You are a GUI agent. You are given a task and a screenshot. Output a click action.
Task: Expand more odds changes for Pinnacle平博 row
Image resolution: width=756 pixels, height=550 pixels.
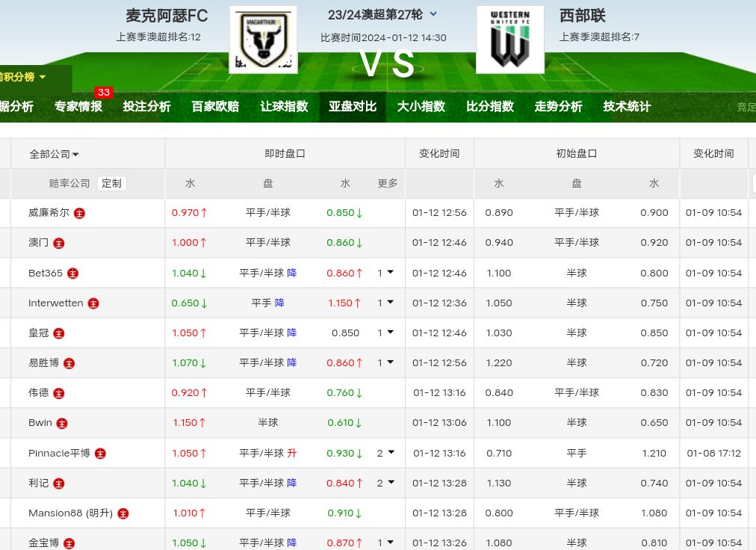coord(385,453)
